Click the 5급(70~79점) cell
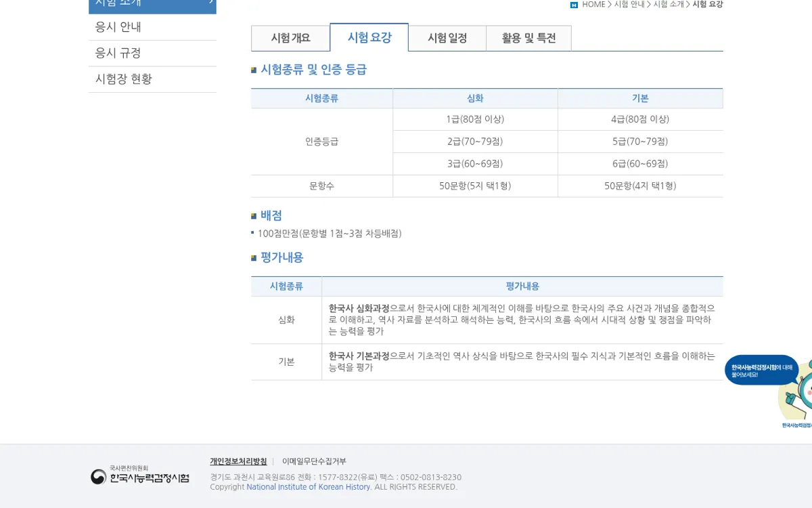 pos(640,142)
